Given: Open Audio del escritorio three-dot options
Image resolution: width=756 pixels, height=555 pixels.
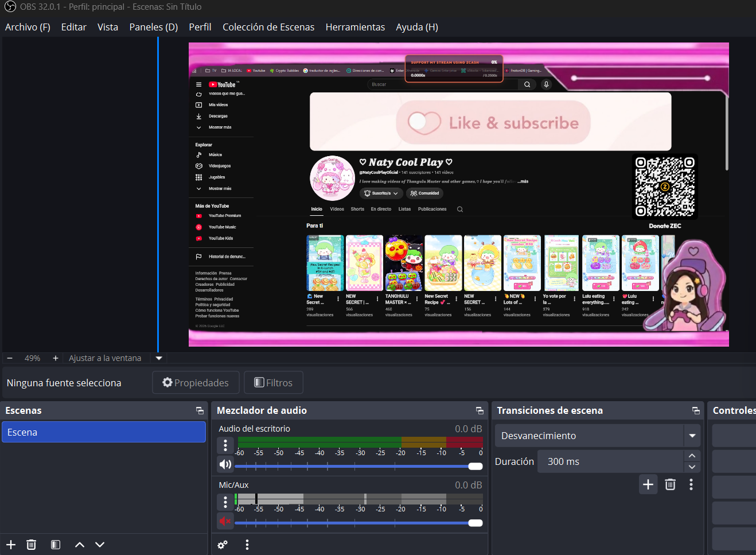Looking at the screenshot, I should point(225,445).
